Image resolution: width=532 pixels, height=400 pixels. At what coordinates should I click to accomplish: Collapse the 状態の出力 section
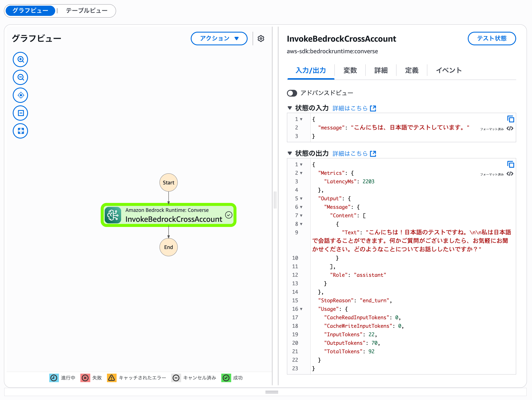pyautogui.click(x=289, y=153)
